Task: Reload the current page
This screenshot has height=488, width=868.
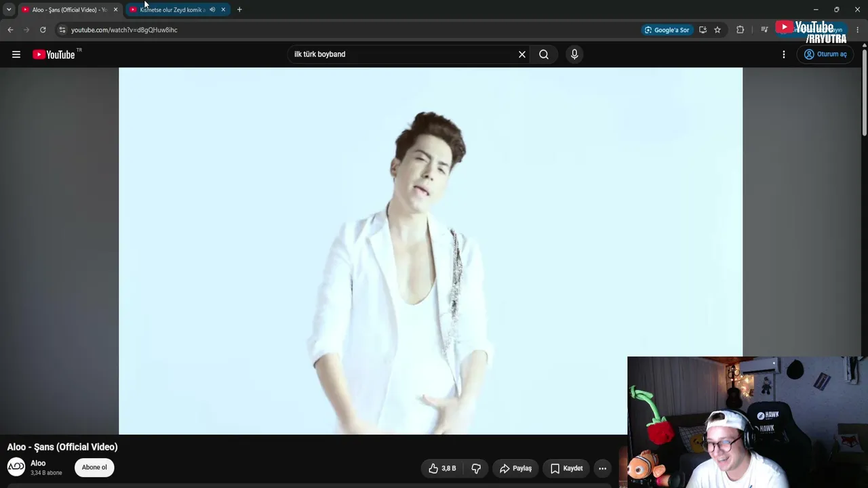Action: [x=43, y=30]
